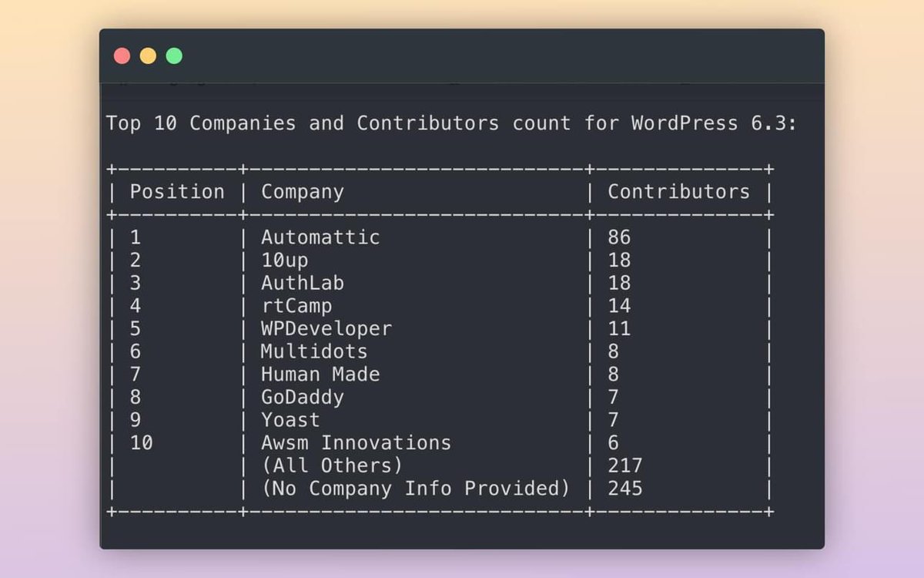Select the company name 'GoDaddy'
Screen dimensions: 924x578
[x=303, y=398]
